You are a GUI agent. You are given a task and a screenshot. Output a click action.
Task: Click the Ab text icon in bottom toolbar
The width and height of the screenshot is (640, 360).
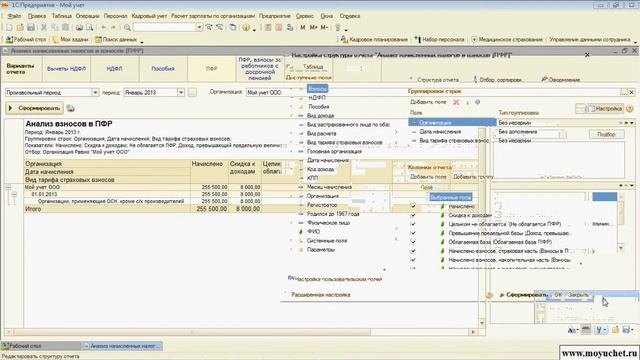pos(572,330)
